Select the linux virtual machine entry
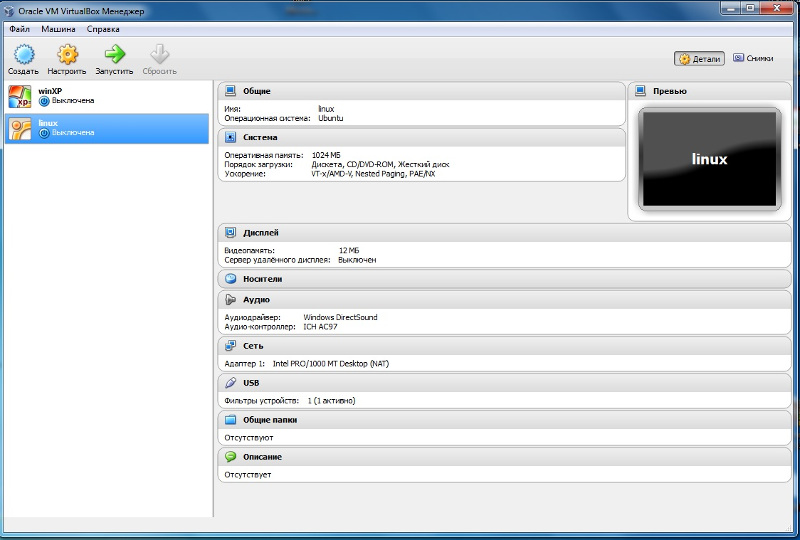Image resolution: width=800 pixels, height=540 pixels. pyautogui.click(x=107, y=129)
